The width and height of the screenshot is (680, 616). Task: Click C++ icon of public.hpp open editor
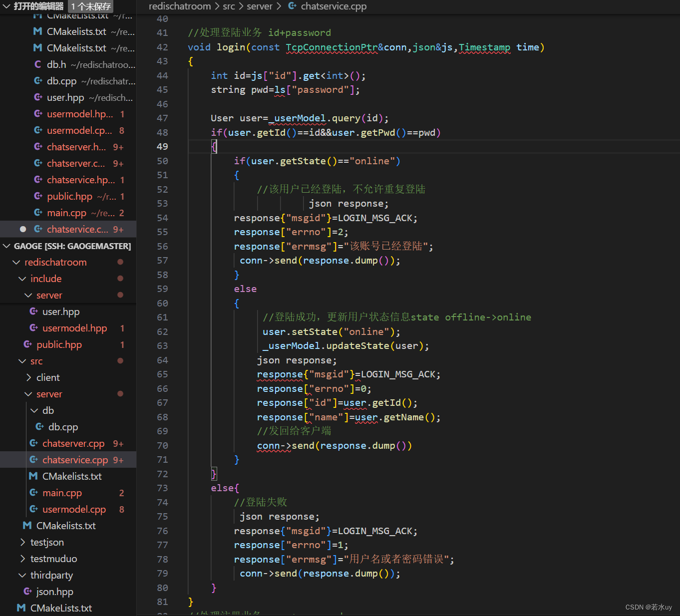click(38, 196)
